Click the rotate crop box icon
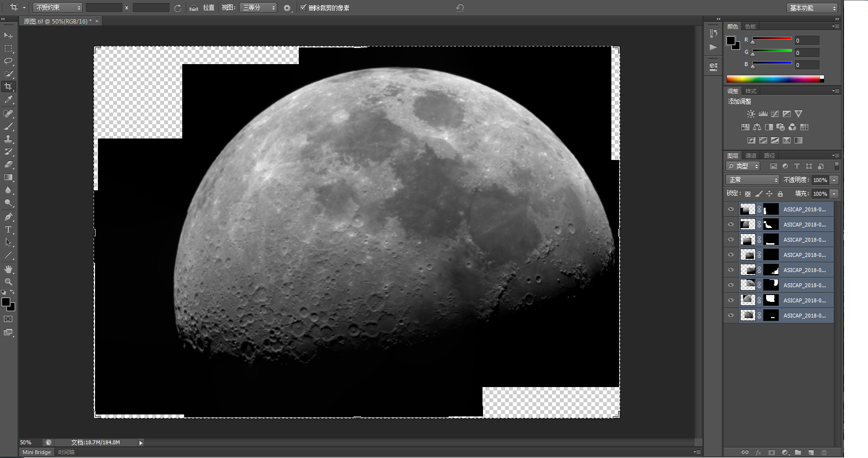868x458 pixels. 178,8
